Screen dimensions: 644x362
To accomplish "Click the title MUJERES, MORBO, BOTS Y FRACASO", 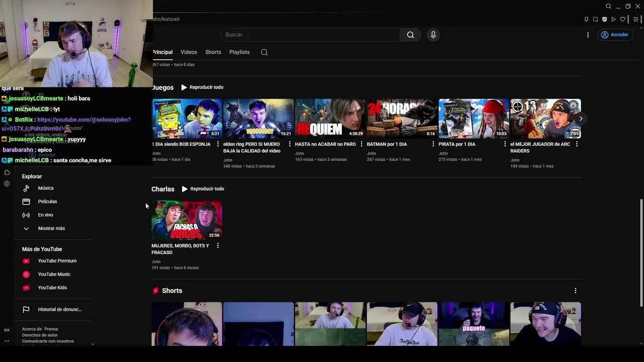I will [180, 249].
